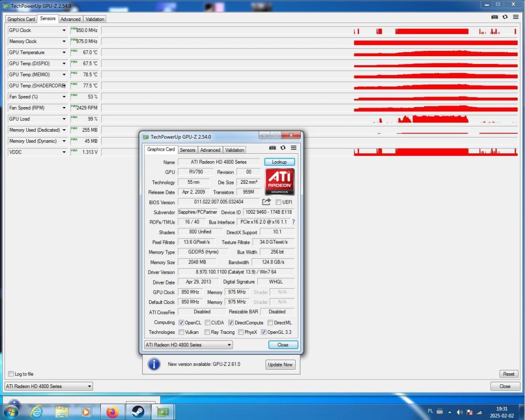Click the camera icon in the Graphics Card dialog
This screenshot has width=525, height=420.
272,148
